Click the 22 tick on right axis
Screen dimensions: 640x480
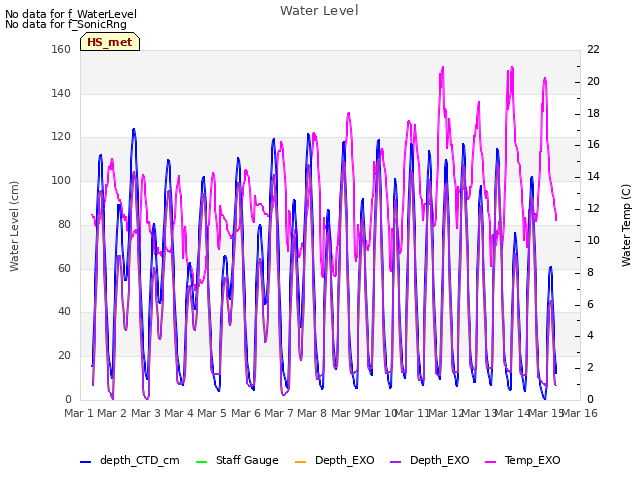pyautogui.click(x=593, y=49)
